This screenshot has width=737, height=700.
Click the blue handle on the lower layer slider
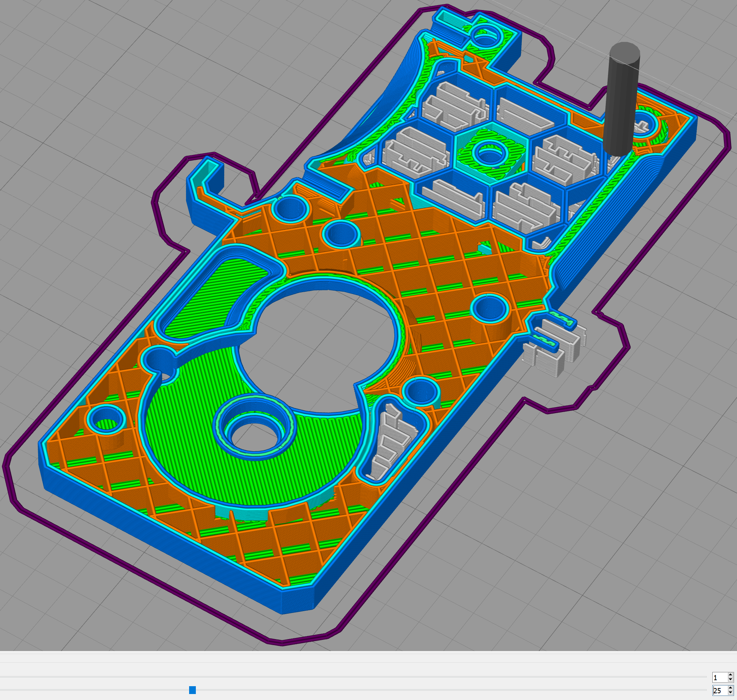tap(192, 690)
